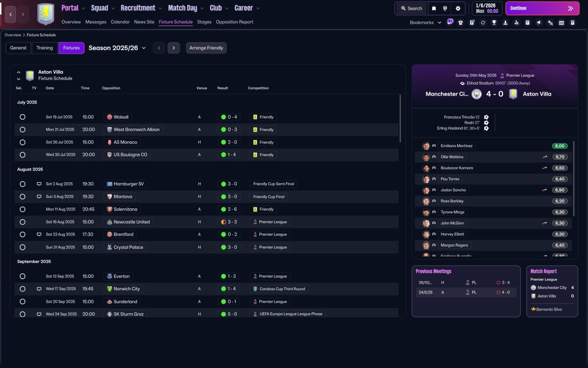
Task: Open the Search button
Action: 411,8
